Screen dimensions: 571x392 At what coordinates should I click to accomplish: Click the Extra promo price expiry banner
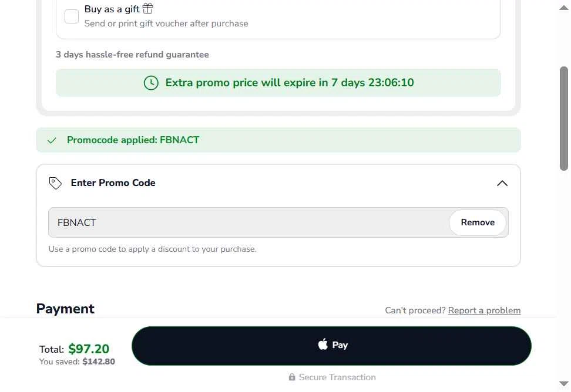pyautogui.click(x=278, y=83)
